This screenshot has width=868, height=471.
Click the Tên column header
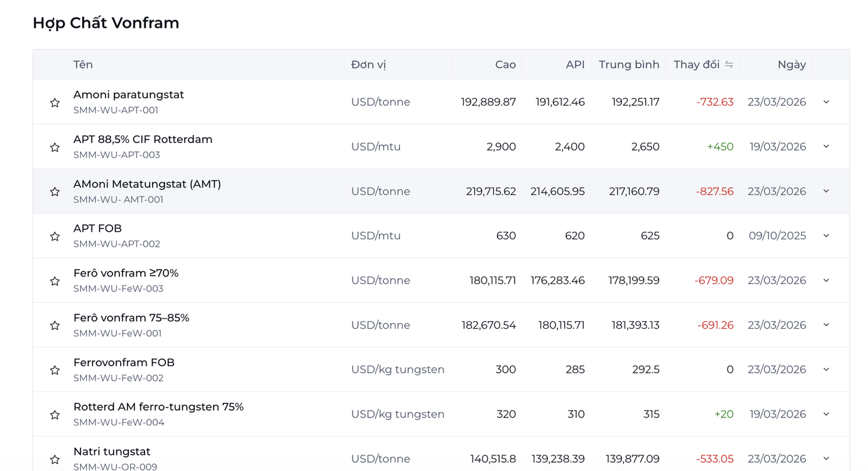point(83,64)
